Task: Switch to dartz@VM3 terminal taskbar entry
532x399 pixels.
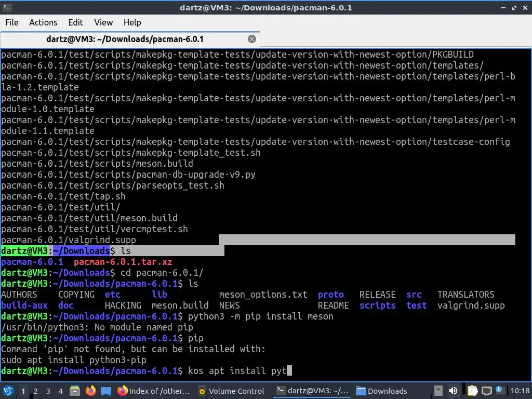Action: point(312,391)
